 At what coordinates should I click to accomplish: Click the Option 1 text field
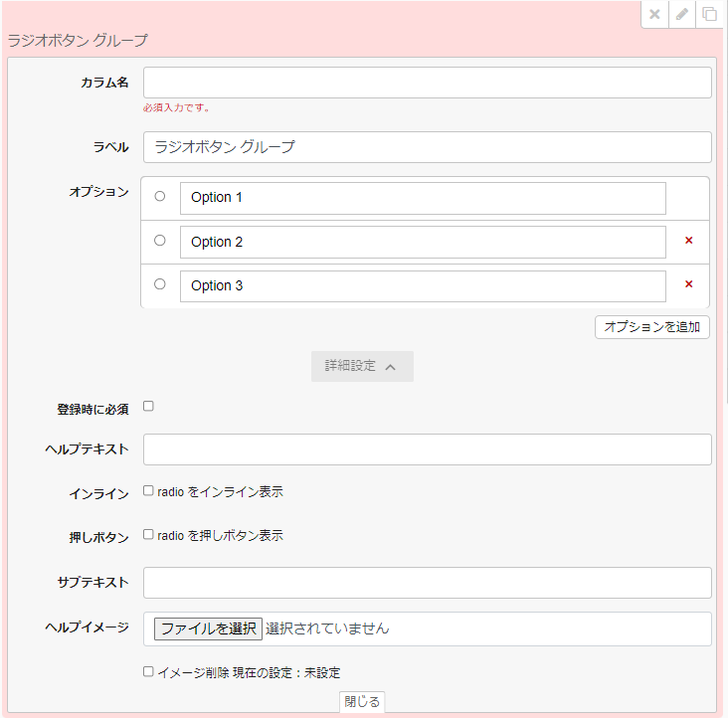(423, 198)
